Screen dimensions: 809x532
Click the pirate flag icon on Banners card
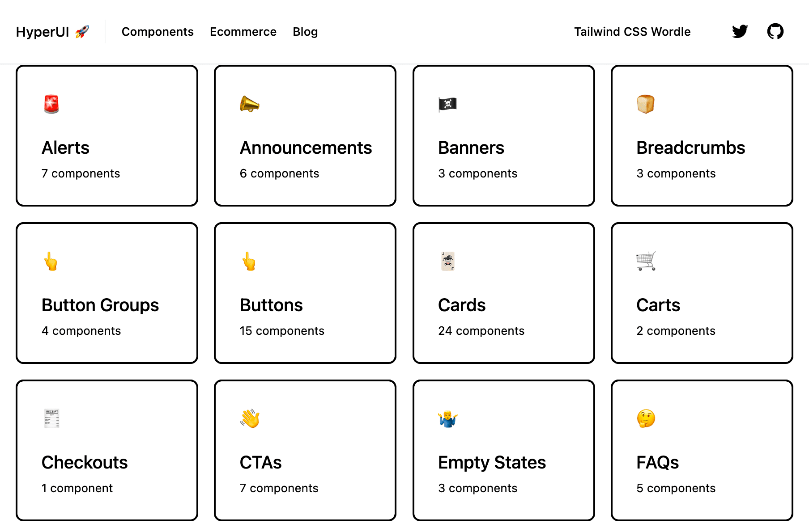click(448, 104)
